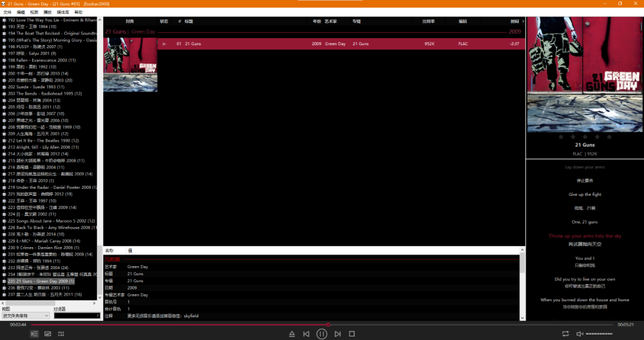Click the 21 Guns | Green Day group header

coord(130,32)
